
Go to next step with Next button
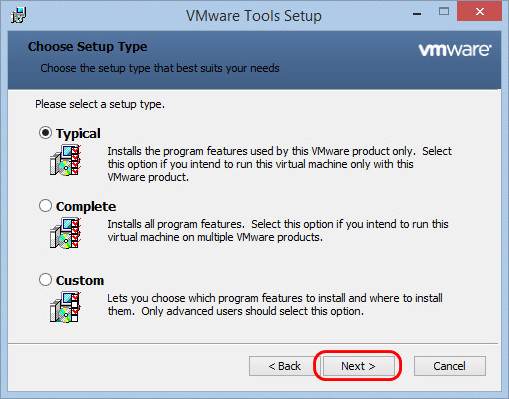(x=358, y=366)
